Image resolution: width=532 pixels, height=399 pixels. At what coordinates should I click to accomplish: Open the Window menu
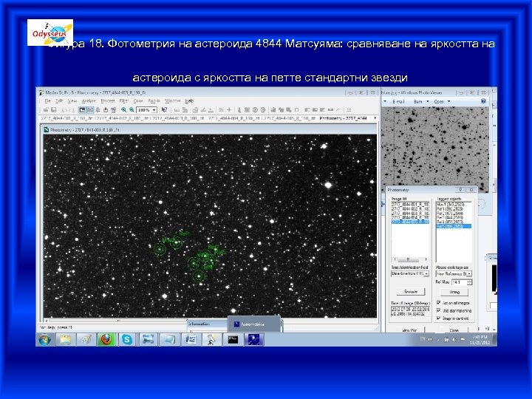(x=173, y=101)
